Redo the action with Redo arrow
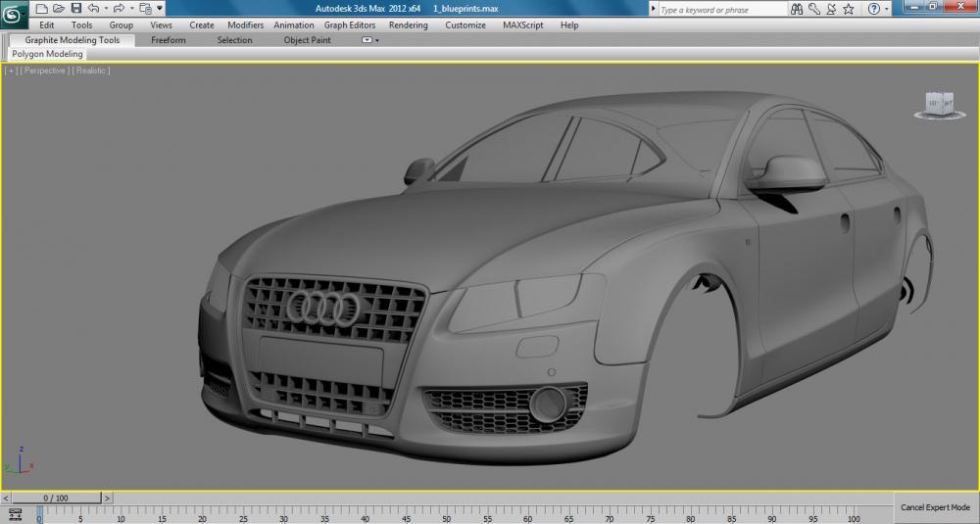The height and width of the screenshot is (524, 980). (x=119, y=8)
